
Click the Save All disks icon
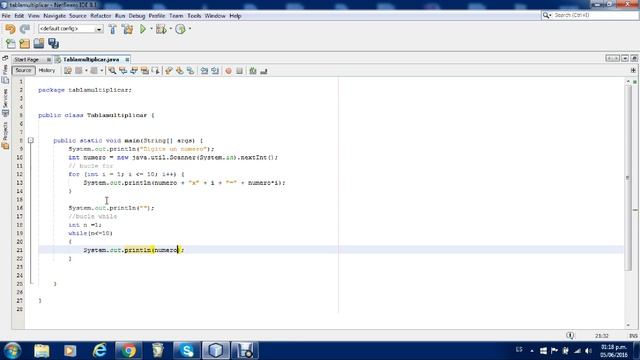(53, 43)
